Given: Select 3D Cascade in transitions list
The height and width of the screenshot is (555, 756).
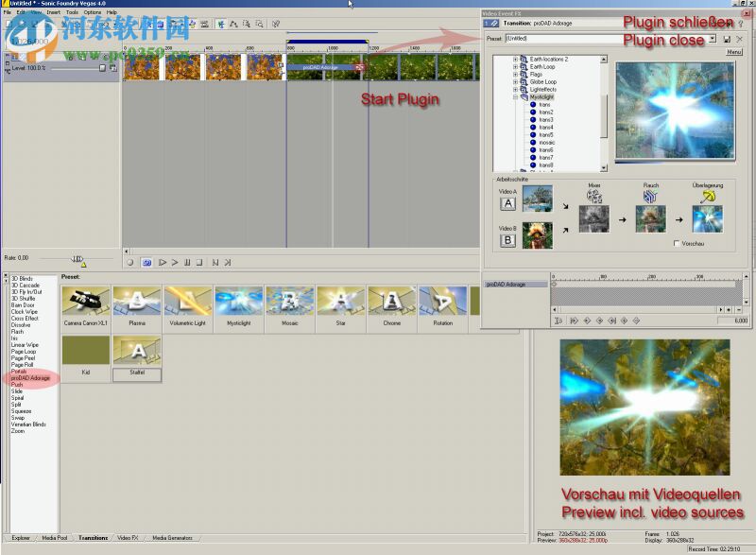Looking at the screenshot, I should click(26, 286).
